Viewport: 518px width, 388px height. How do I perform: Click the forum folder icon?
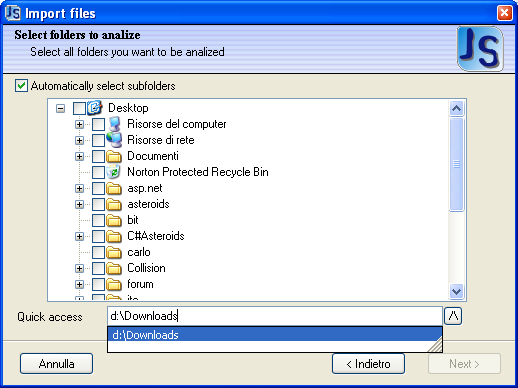click(x=114, y=284)
